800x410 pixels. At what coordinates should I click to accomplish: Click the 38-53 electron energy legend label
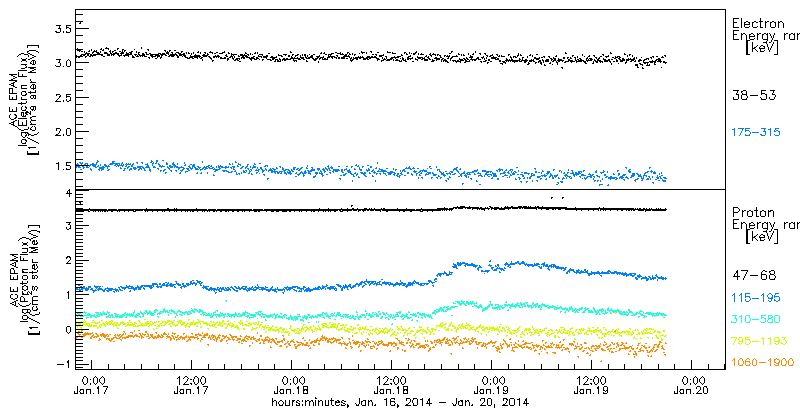point(754,95)
